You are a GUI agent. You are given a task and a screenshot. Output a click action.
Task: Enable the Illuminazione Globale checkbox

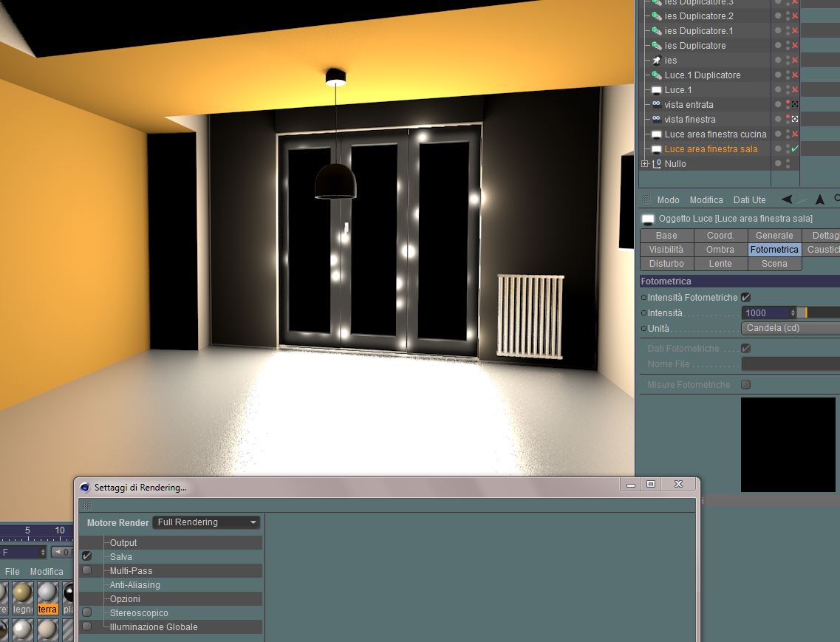tap(86, 626)
